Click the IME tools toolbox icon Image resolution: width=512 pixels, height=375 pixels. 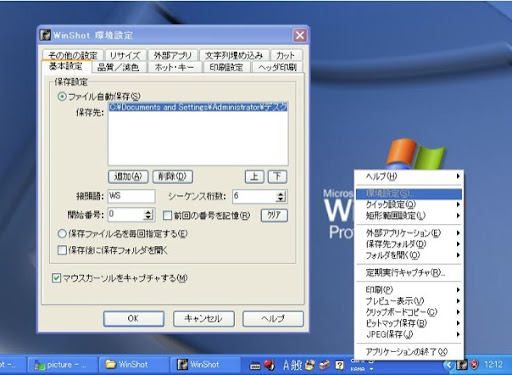[x=325, y=365]
